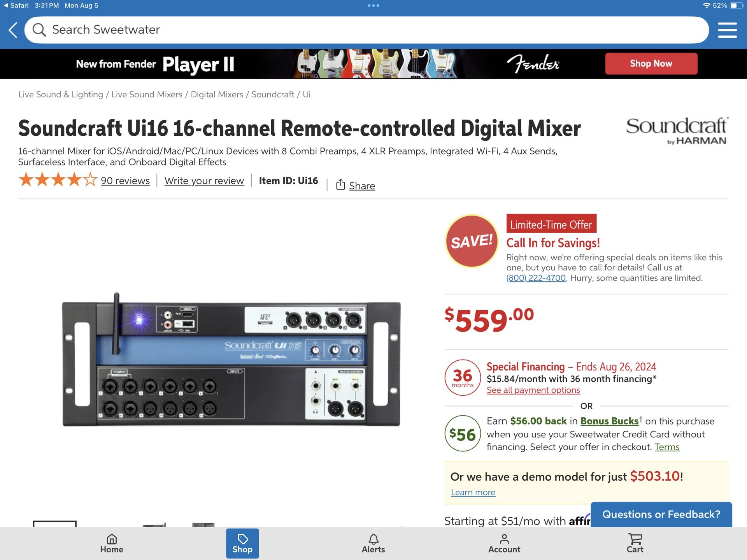This screenshot has width=747, height=560.
Task: Open the hamburger menu
Action: point(727,30)
